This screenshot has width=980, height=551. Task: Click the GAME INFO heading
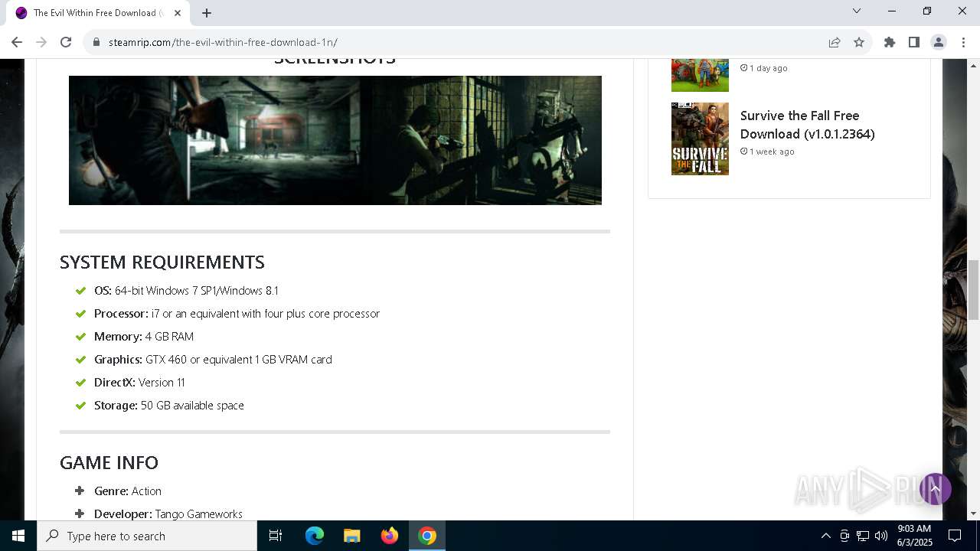tap(109, 463)
